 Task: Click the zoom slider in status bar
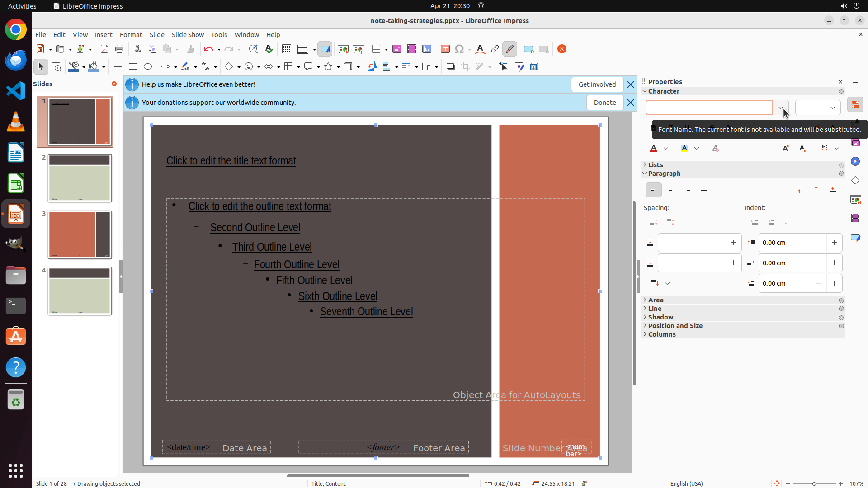[814, 483]
